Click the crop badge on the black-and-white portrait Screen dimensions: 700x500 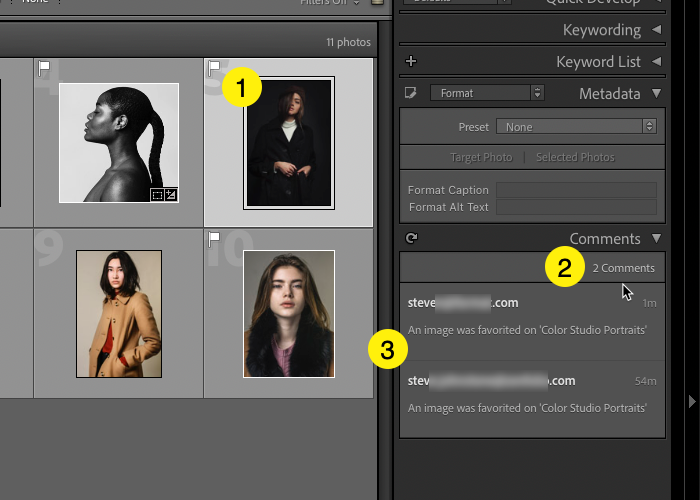point(157,195)
